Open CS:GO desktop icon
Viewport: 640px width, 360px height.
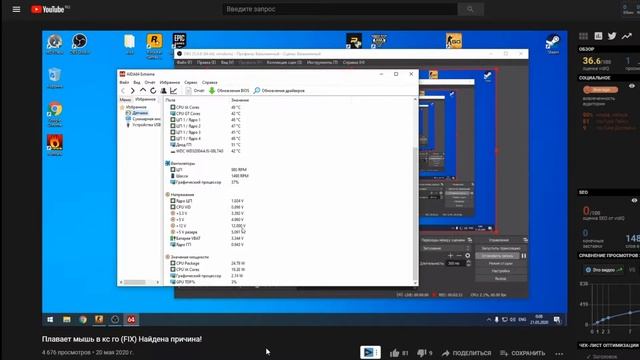[x=454, y=41]
